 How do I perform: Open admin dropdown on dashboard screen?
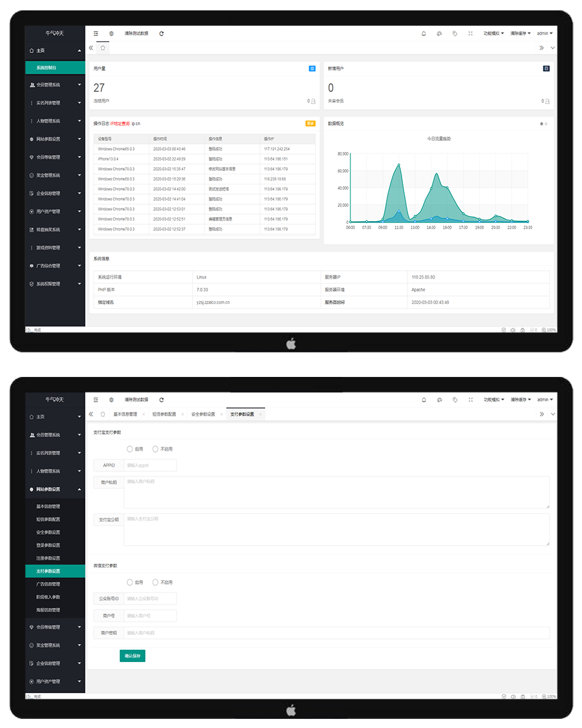(x=545, y=34)
